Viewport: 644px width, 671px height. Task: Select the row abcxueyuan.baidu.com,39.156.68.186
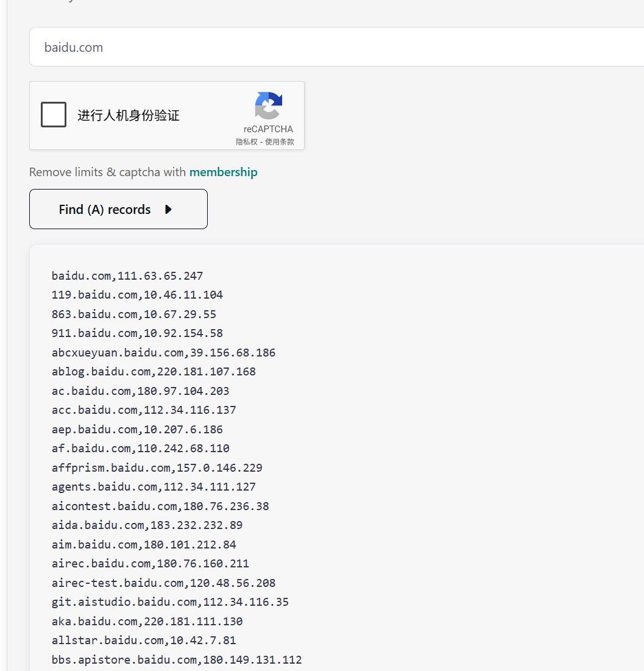[x=163, y=353]
